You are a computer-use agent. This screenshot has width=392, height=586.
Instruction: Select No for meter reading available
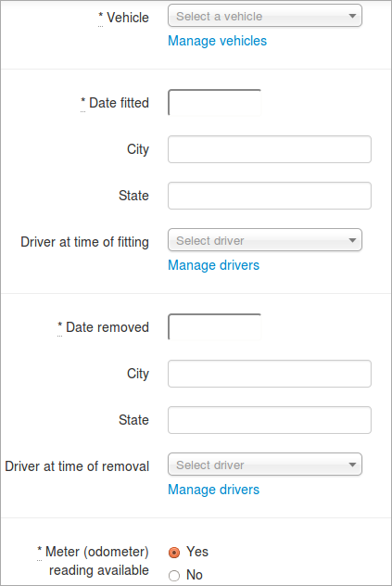click(x=174, y=576)
